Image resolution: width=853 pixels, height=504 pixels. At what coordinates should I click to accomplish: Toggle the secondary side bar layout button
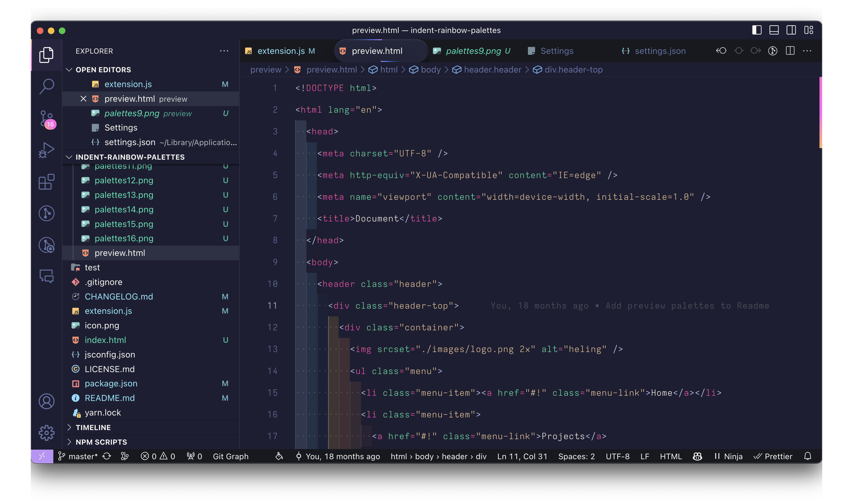[x=791, y=30]
